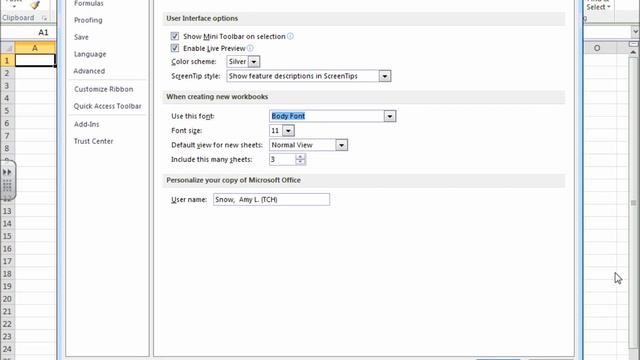Screen dimensions: 640x360
Task: Click the User name text field
Action: point(271,200)
